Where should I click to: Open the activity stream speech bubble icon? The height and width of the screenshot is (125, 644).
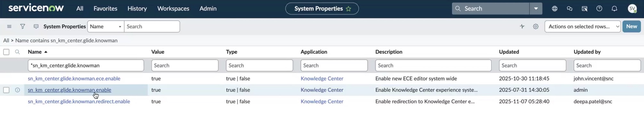pyautogui.click(x=36, y=27)
